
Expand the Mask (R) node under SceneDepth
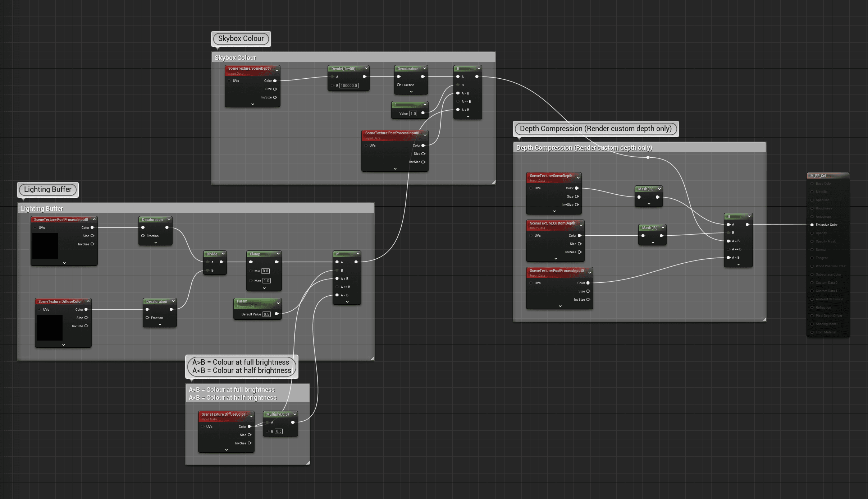click(x=649, y=204)
